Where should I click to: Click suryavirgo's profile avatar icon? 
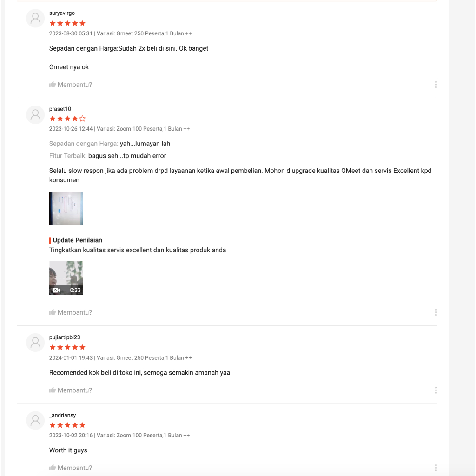click(x=35, y=19)
